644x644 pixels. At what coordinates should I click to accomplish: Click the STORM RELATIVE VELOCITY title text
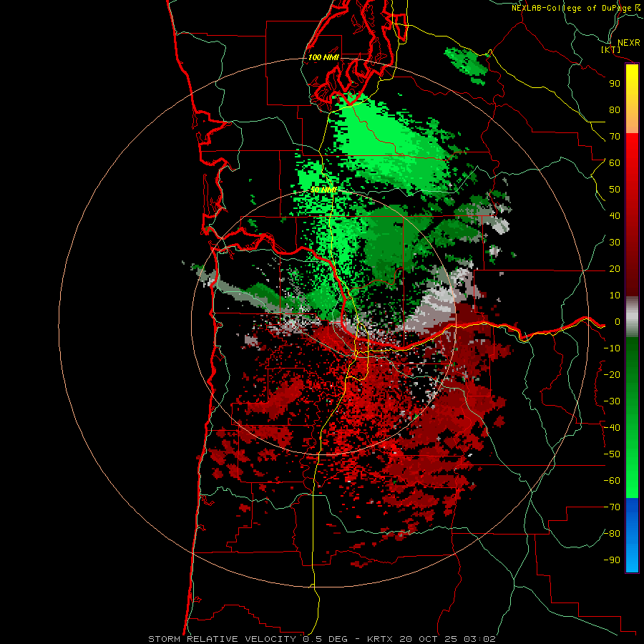(224, 639)
